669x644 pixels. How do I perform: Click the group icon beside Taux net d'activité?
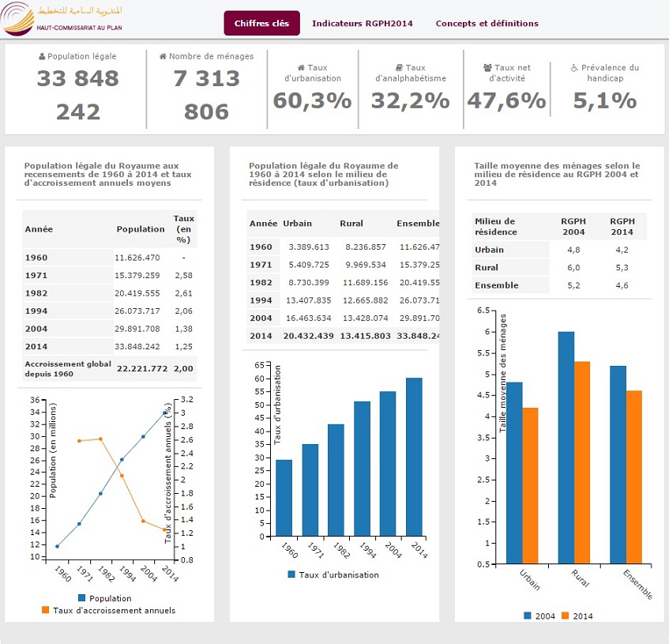tap(487, 68)
